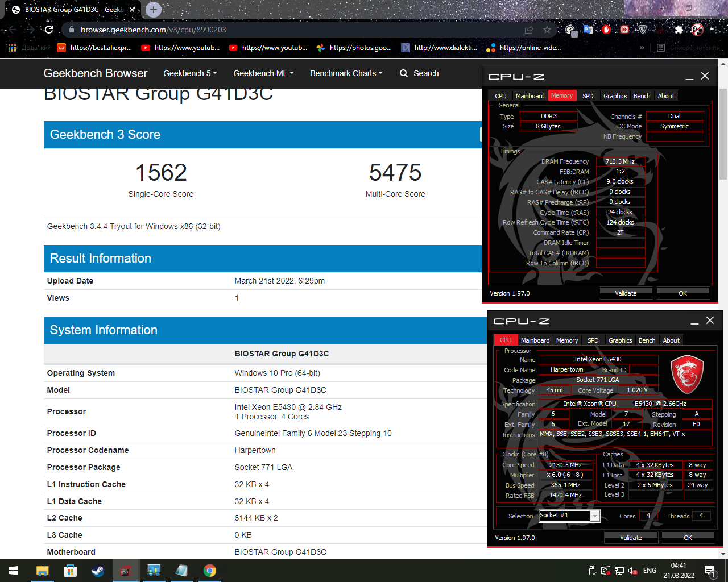Share this page via address bar icon
728x582 pixels.
(529, 30)
